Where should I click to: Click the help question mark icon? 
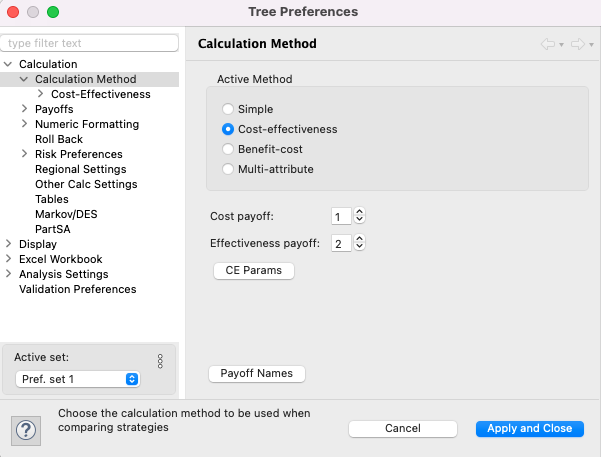pos(26,431)
